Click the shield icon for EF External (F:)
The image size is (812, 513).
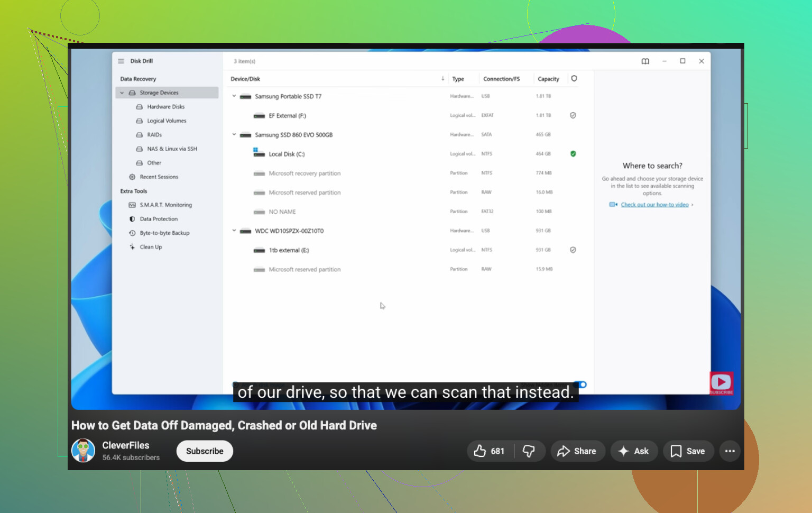coord(573,115)
